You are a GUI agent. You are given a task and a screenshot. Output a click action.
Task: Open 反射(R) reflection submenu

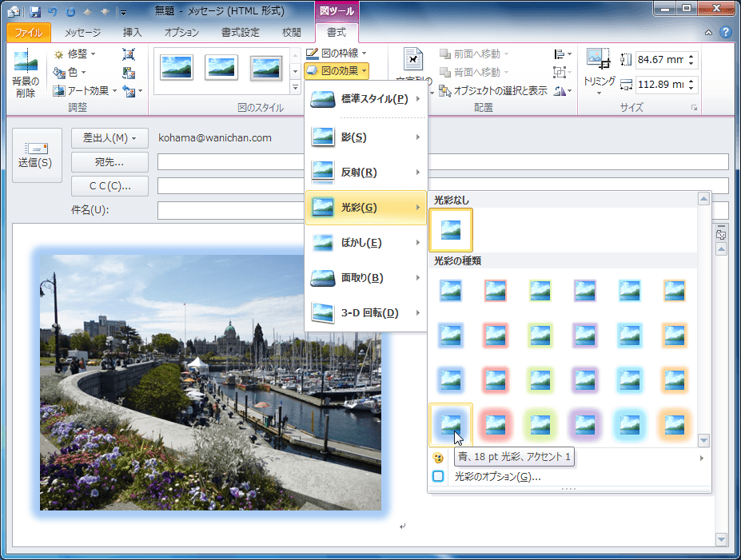point(366,173)
